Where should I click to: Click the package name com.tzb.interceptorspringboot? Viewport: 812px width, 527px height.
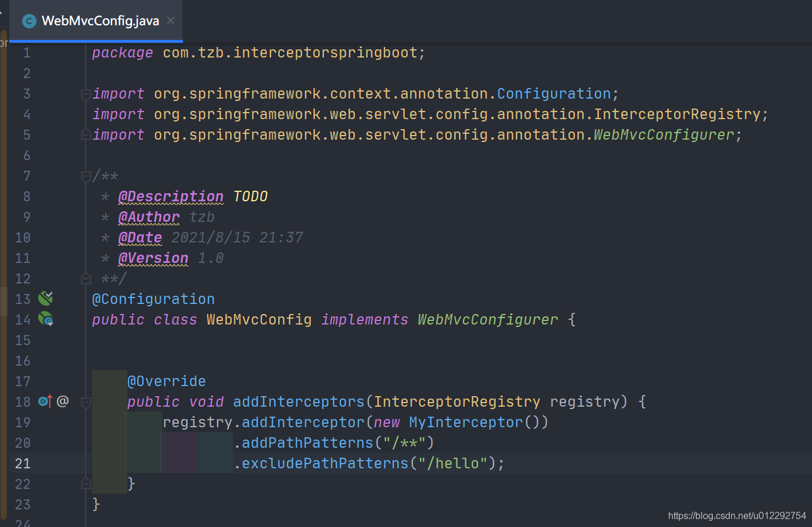[x=290, y=53]
